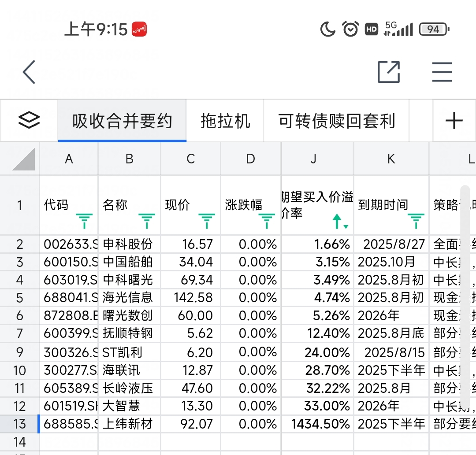The height and width of the screenshot is (455, 476).
Task: Toggle sort on 期望买入价溢价率 column
Action: [339, 221]
